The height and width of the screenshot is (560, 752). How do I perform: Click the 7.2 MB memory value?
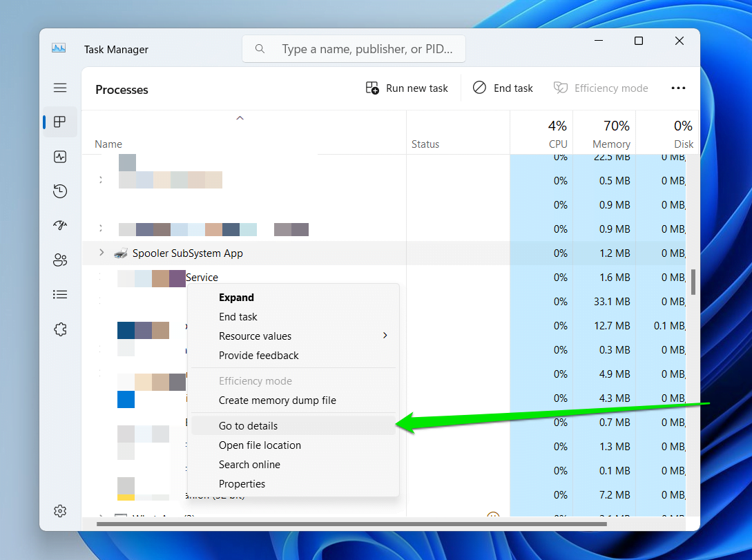tap(615, 495)
